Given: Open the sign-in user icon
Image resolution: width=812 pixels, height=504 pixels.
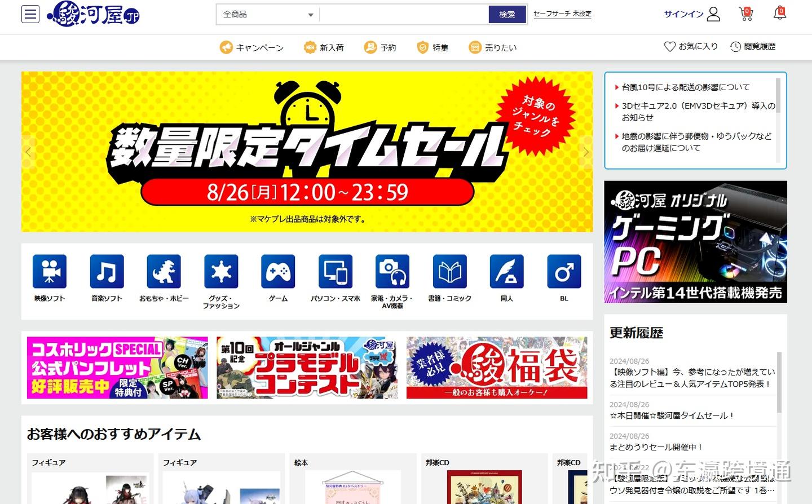Looking at the screenshot, I should click(713, 14).
